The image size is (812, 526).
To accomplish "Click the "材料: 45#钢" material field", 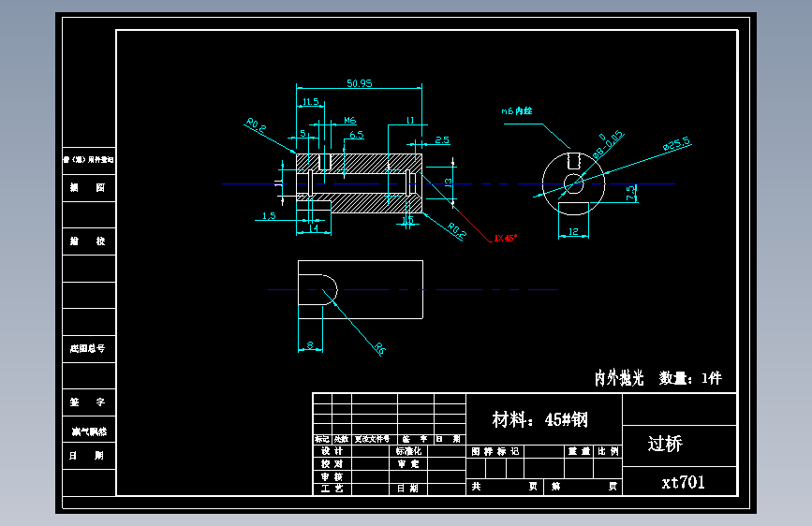I will click(540, 419).
